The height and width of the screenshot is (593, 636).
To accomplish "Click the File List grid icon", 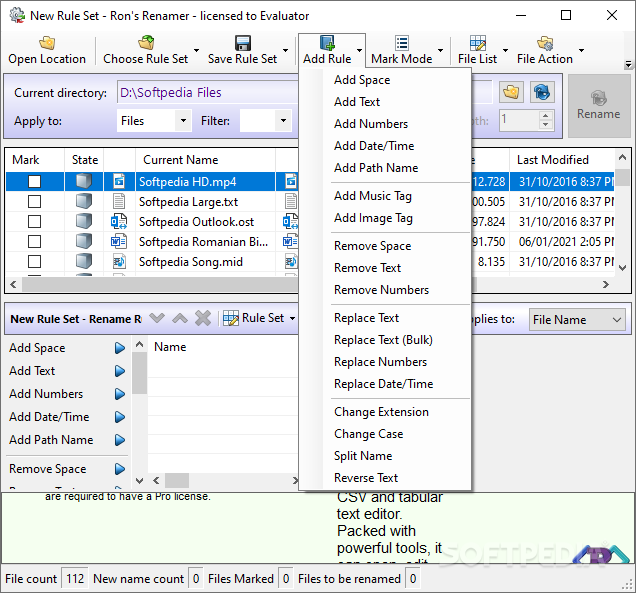I will coord(477,43).
